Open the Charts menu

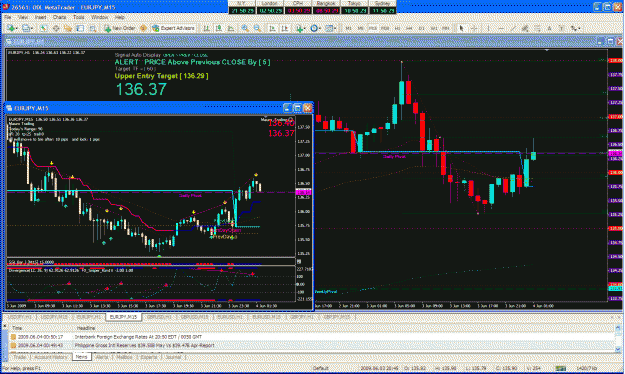(59, 17)
